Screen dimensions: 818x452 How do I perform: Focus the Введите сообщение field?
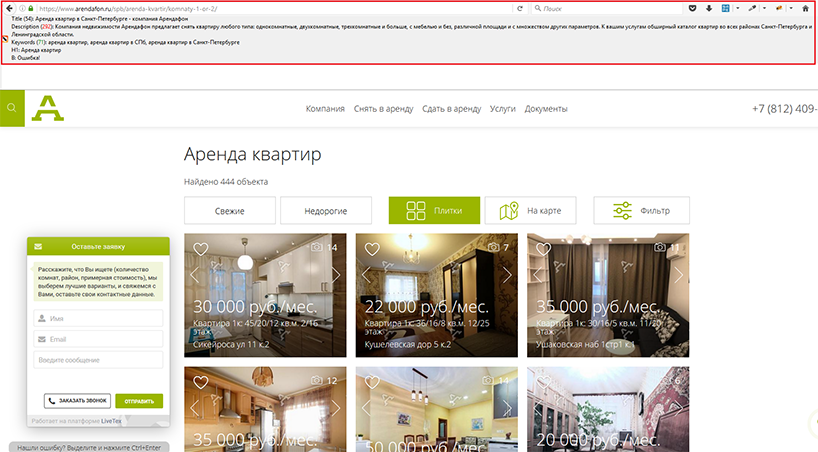coord(98,360)
